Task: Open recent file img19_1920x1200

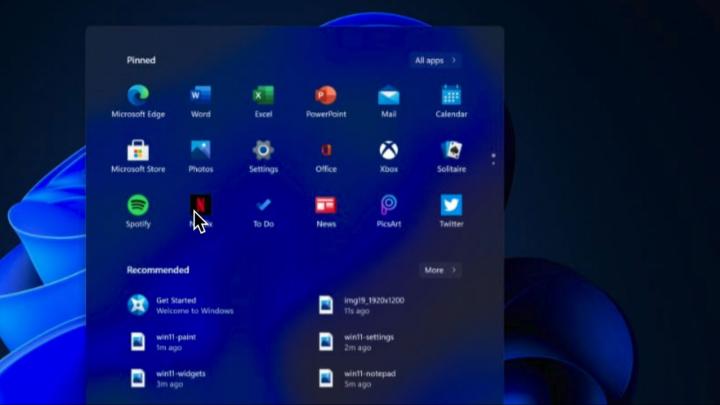Action: [x=361, y=305]
